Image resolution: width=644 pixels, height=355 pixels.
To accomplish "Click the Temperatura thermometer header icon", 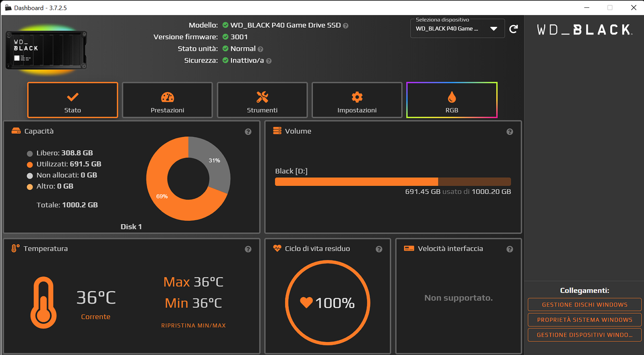I will pyautogui.click(x=15, y=248).
